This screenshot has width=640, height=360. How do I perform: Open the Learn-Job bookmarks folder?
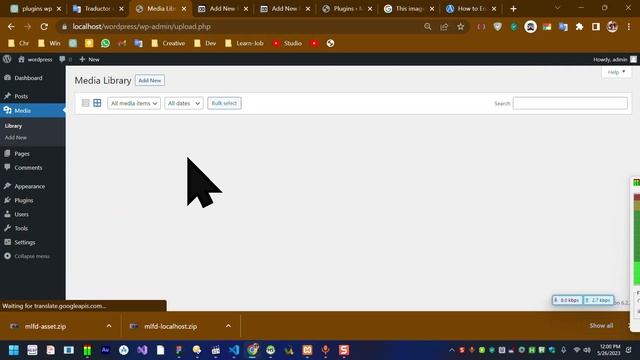click(244, 43)
